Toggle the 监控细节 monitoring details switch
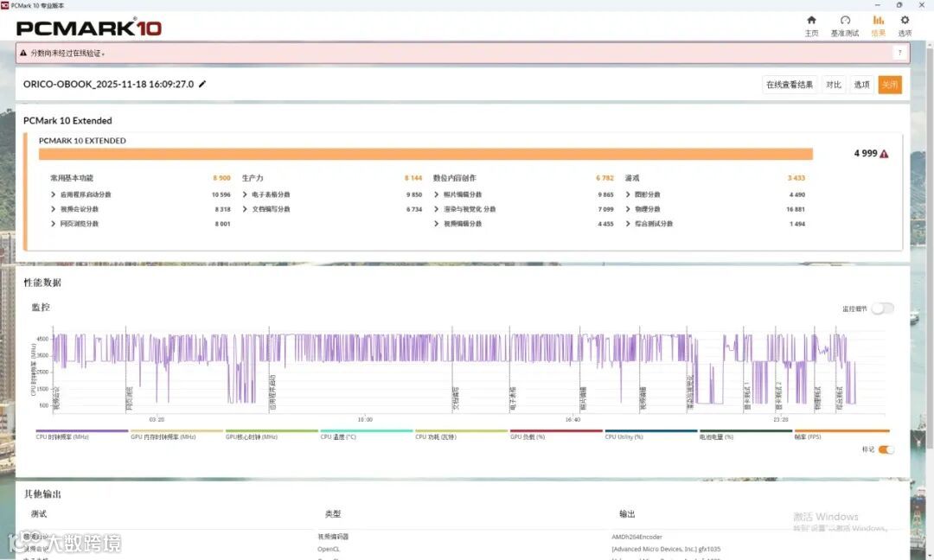This screenshot has width=934, height=560. [882, 309]
